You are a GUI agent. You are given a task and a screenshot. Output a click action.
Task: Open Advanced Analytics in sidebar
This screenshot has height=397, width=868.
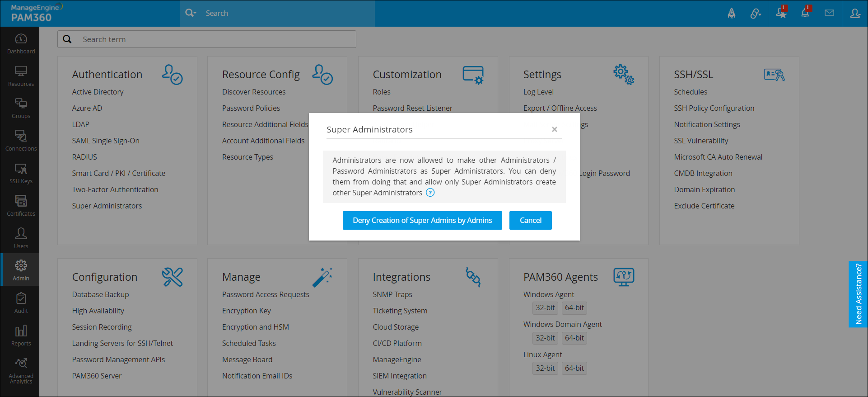[x=21, y=370]
